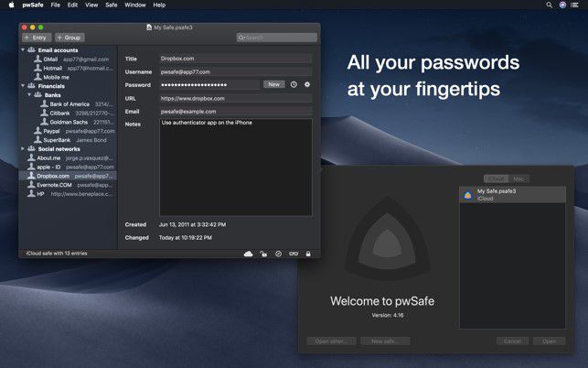This screenshot has width=588, height=368.
Task: Add a new Group
Action: click(x=69, y=38)
